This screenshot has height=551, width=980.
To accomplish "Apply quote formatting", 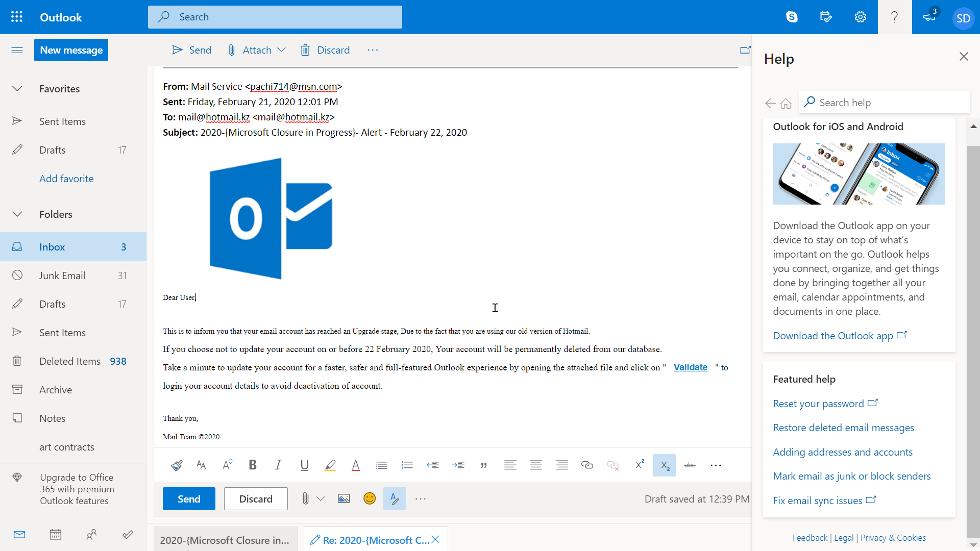I will (x=484, y=465).
